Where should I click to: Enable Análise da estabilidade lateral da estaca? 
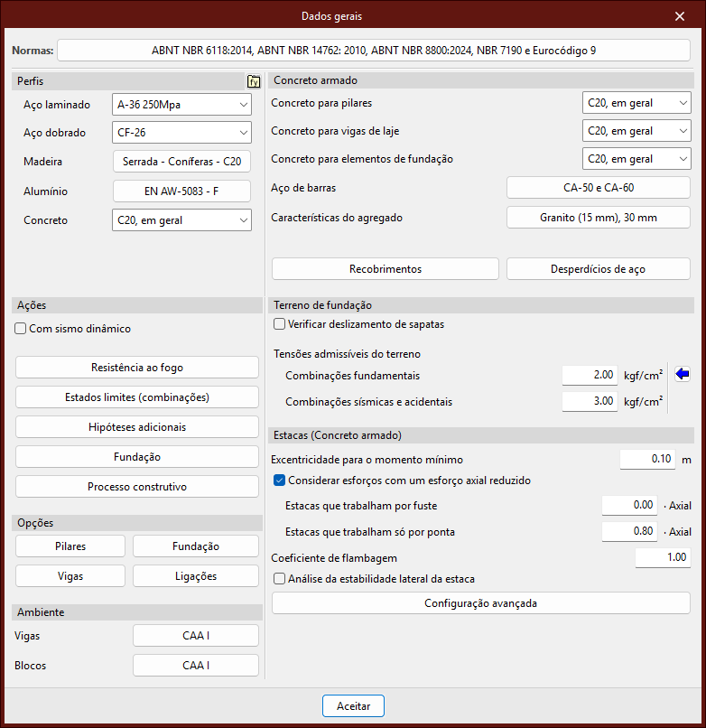click(x=279, y=579)
